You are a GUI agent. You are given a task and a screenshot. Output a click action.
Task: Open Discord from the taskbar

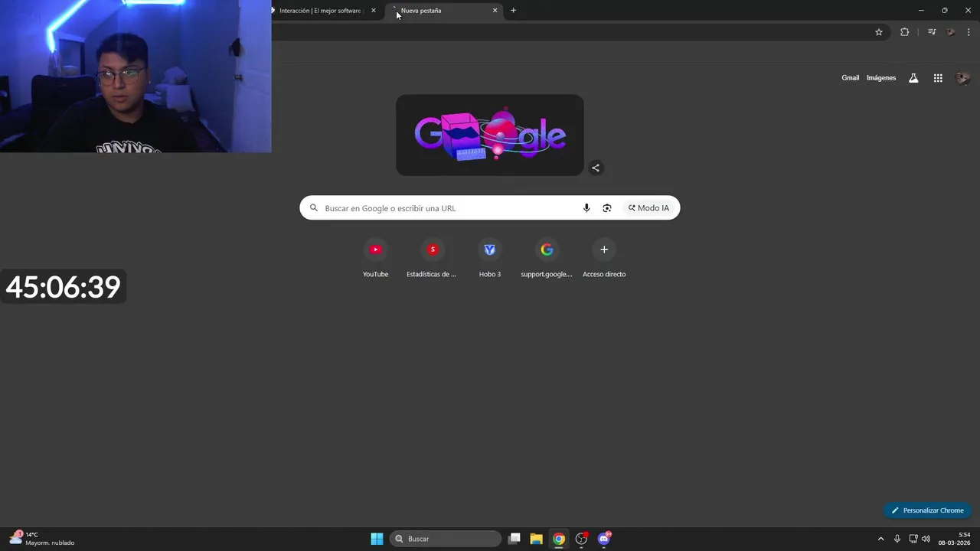[x=604, y=539]
